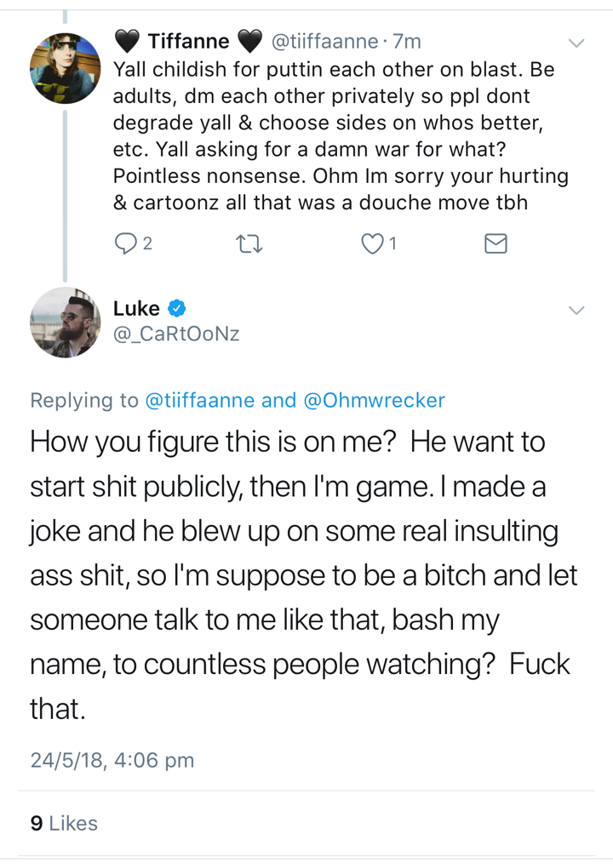Open Tiffanne's tweet text body
This screenshot has width=613, height=868.
point(341,136)
